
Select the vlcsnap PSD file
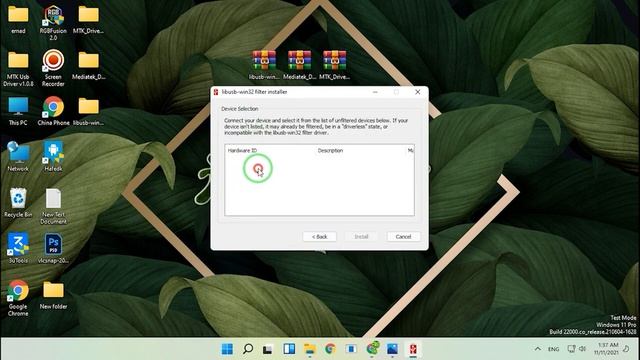click(x=53, y=248)
